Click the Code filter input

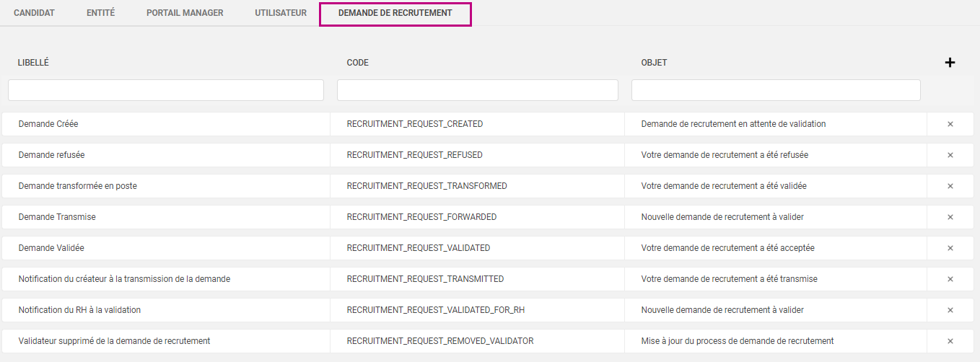click(477, 90)
